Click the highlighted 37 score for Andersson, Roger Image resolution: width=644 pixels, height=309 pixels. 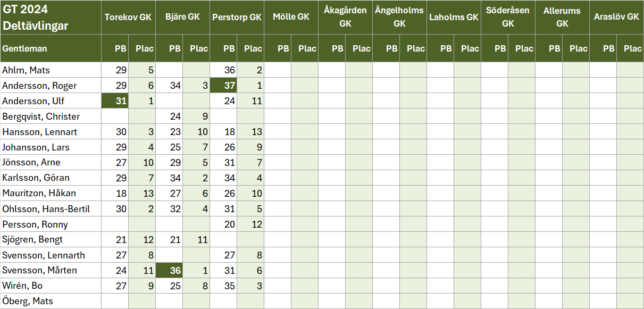(x=224, y=86)
